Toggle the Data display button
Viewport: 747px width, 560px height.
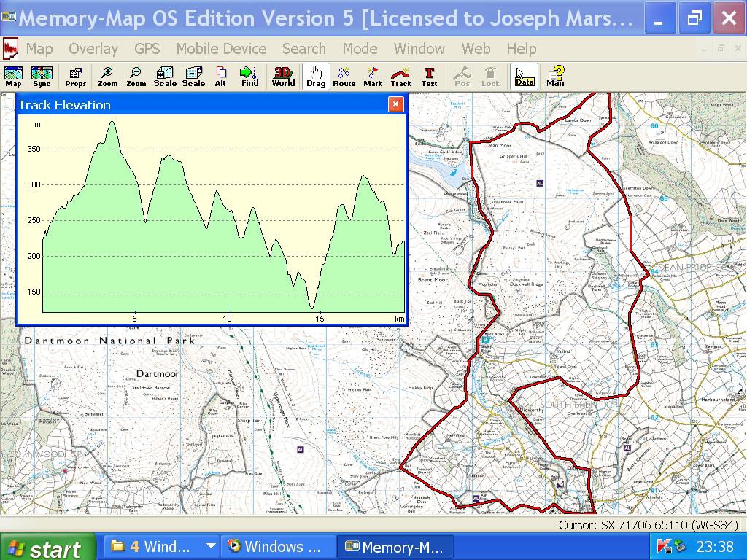coord(524,77)
